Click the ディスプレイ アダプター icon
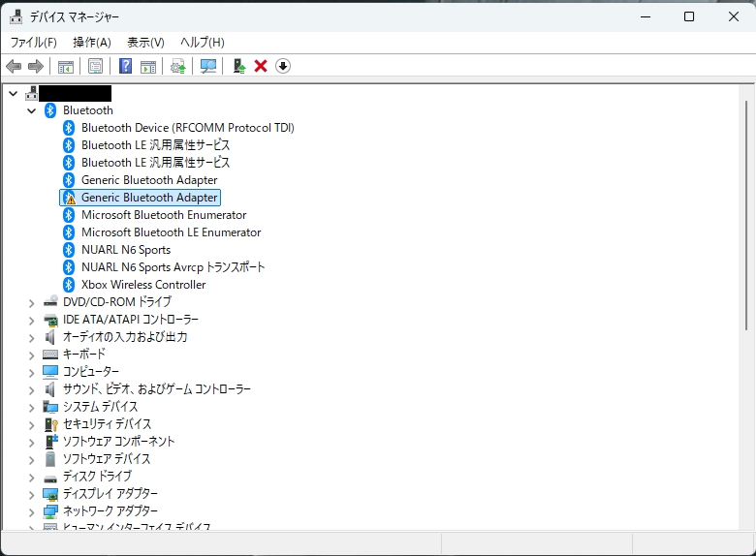Viewport: 756px width, 556px height. point(50,494)
